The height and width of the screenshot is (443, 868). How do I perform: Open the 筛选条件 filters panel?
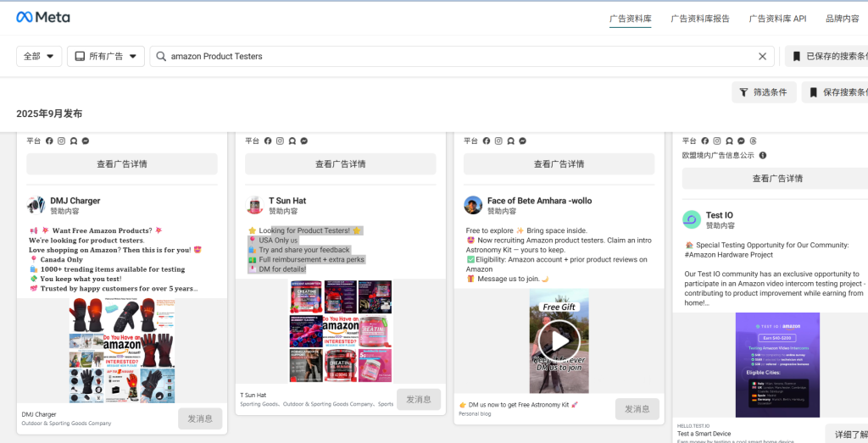click(x=763, y=92)
